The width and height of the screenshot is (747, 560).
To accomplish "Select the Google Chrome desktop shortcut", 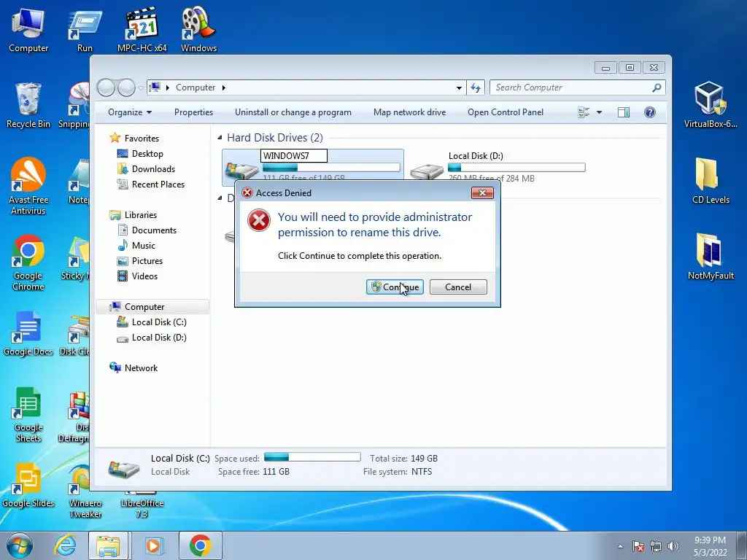I will pos(28,262).
